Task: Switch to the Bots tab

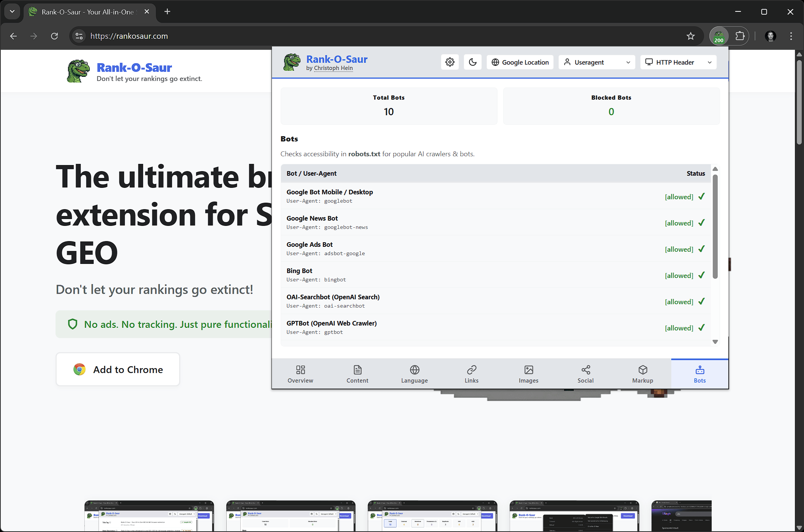Action: [699, 373]
